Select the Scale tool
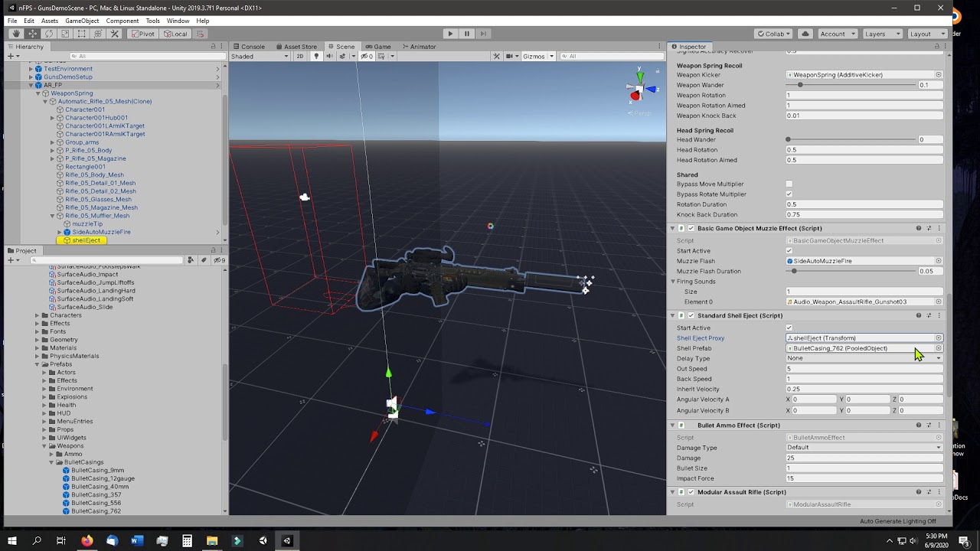 (66, 34)
